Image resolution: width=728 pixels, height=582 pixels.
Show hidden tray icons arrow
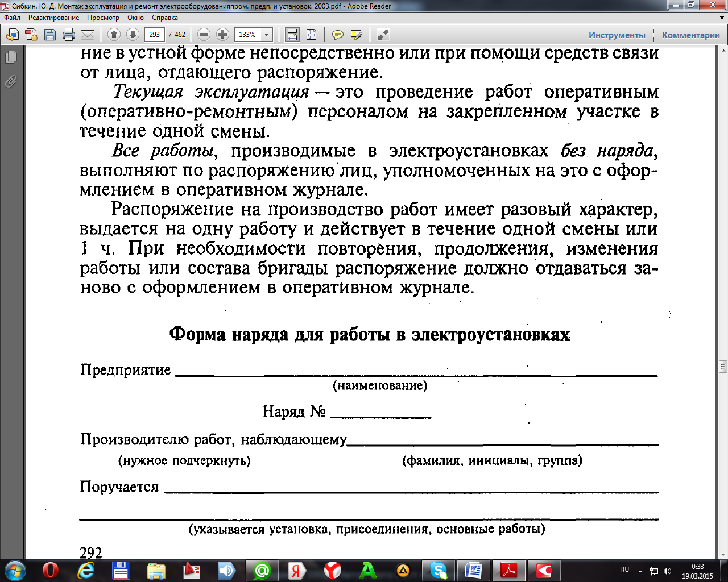pos(640,571)
